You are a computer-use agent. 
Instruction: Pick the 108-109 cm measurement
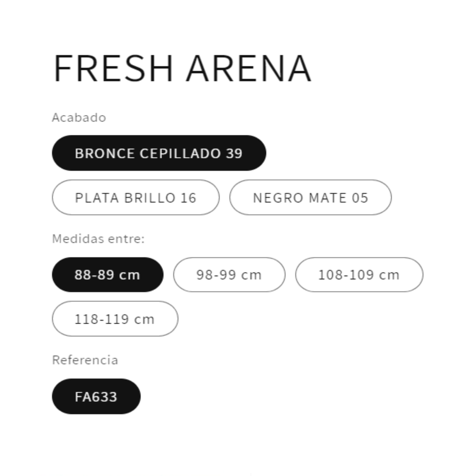[359, 274]
